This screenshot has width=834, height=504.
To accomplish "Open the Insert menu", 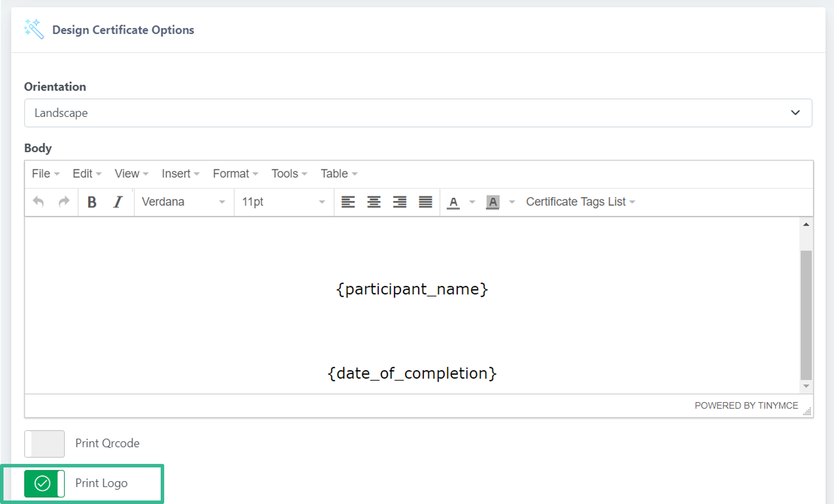I will pos(180,174).
